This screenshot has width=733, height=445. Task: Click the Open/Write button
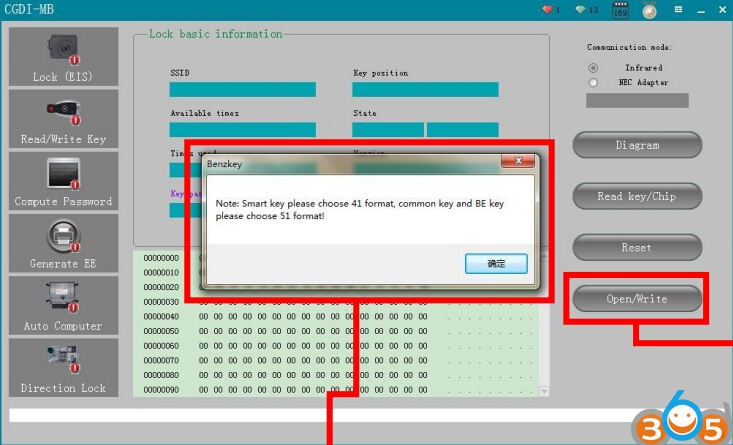coord(637,299)
